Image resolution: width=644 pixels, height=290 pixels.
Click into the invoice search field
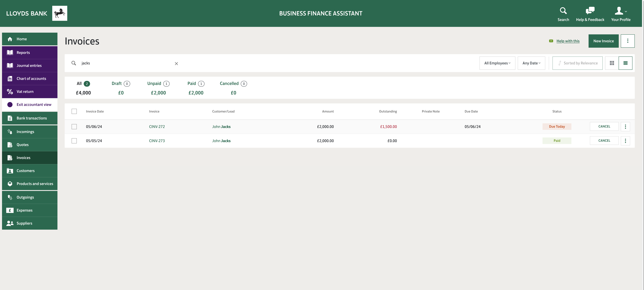(125, 63)
